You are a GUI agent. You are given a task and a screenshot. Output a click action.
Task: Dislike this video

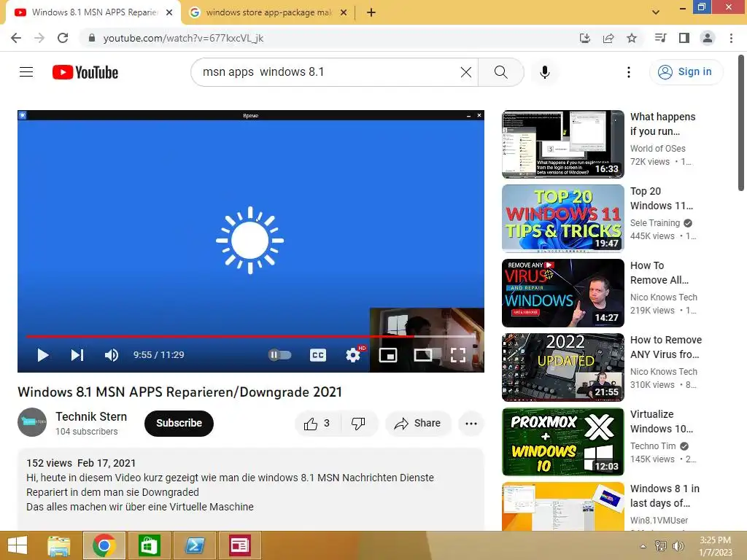coord(359,424)
